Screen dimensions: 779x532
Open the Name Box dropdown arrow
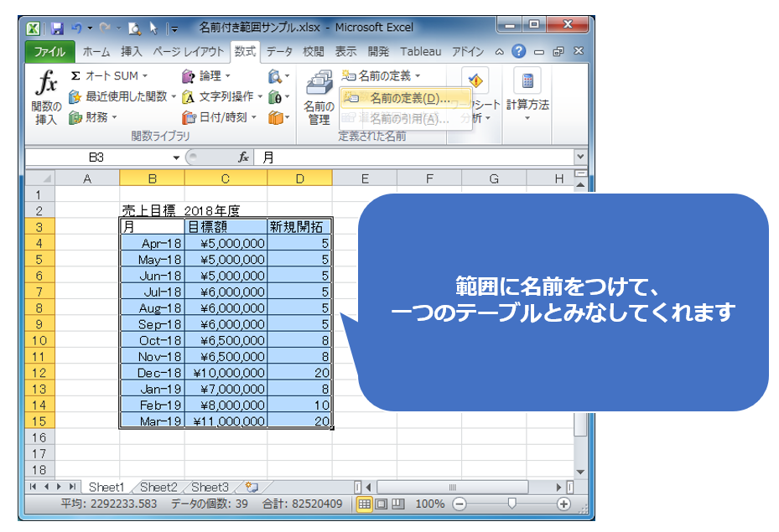[x=176, y=158]
